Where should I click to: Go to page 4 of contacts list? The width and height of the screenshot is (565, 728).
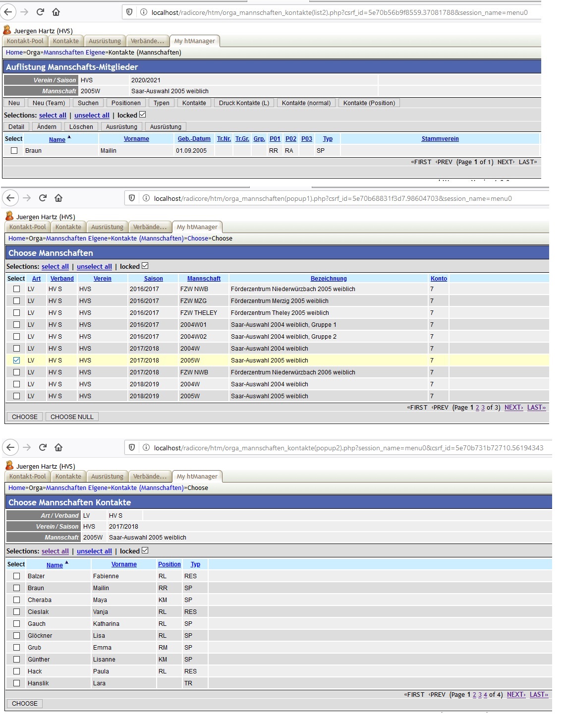[486, 695]
